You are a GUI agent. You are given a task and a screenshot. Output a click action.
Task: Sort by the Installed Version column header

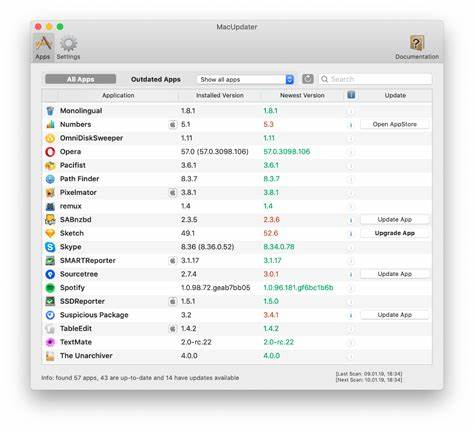tap(220, 95)
